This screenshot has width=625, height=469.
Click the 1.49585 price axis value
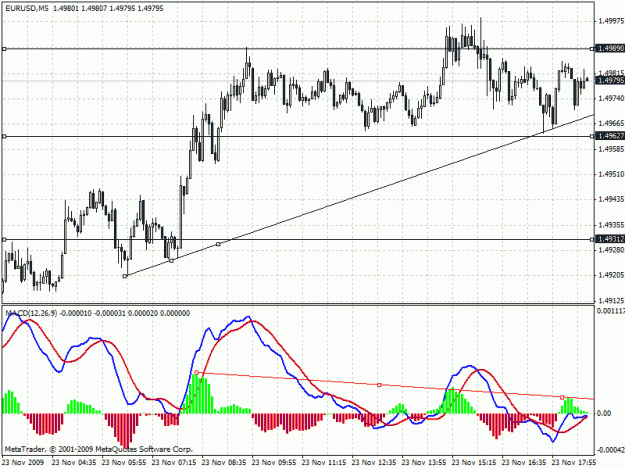(611, 149)
